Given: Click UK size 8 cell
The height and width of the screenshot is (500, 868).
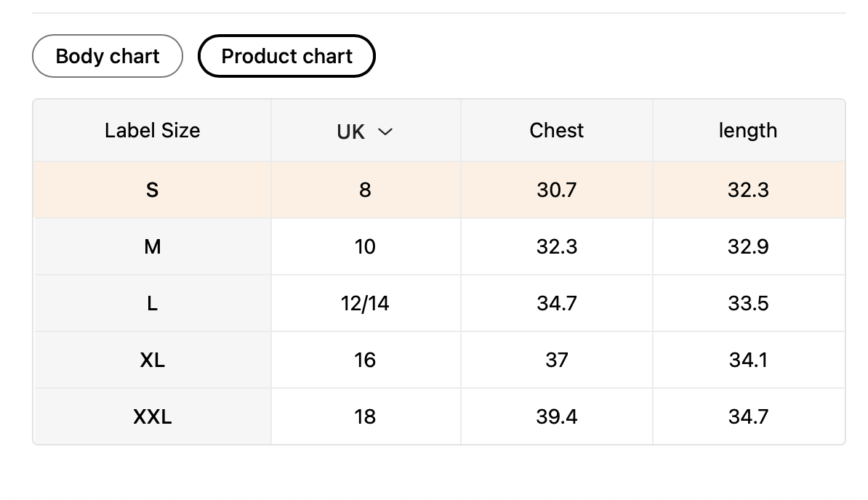Looking at the screenshot, I should click(365, 190).
